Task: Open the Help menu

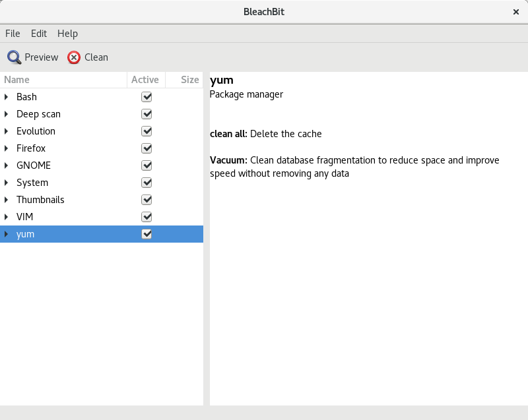Action: pos(67,34)
